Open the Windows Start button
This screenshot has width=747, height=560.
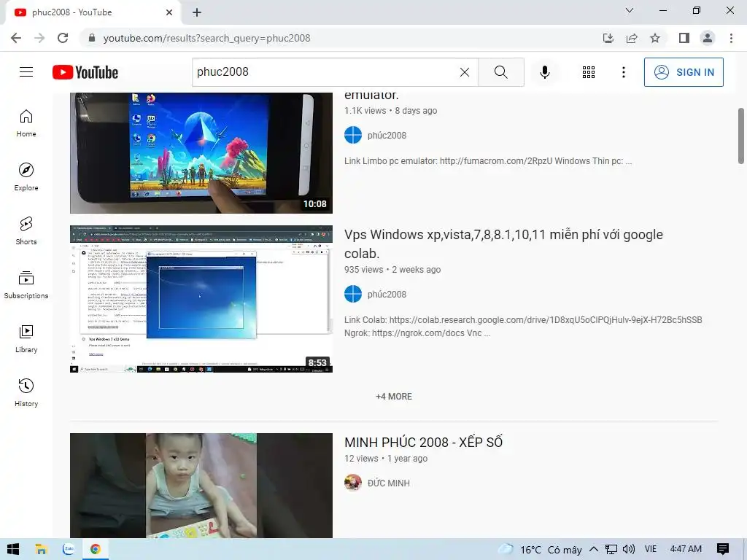click(13, 549)
